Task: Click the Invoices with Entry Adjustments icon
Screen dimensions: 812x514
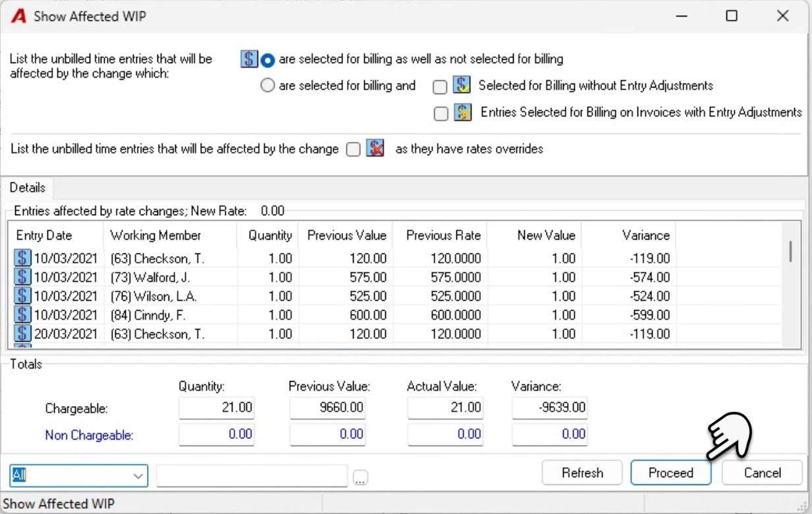Action: [463, 113]
